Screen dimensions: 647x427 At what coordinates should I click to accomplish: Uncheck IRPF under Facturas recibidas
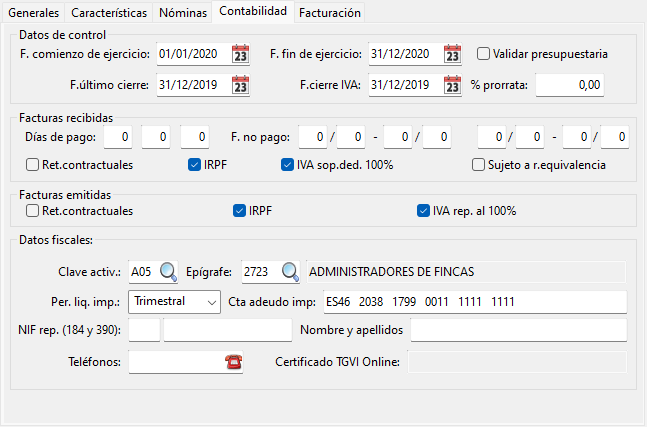click(194, 165)
